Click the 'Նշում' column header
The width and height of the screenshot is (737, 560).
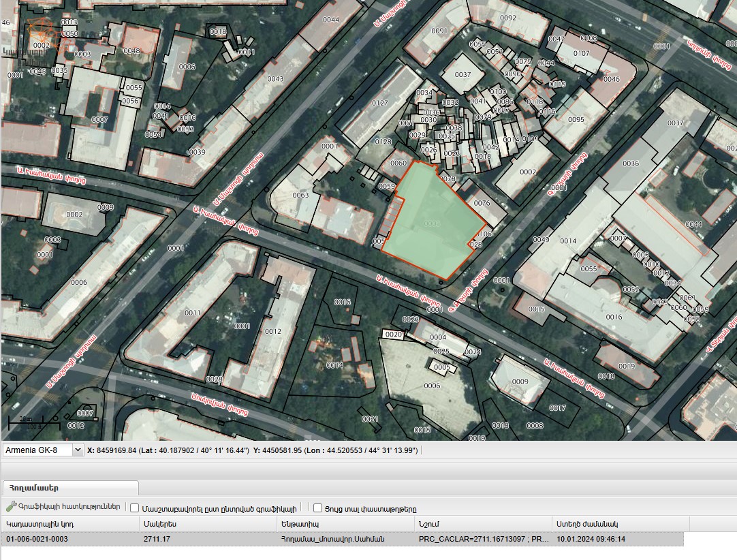483,524
